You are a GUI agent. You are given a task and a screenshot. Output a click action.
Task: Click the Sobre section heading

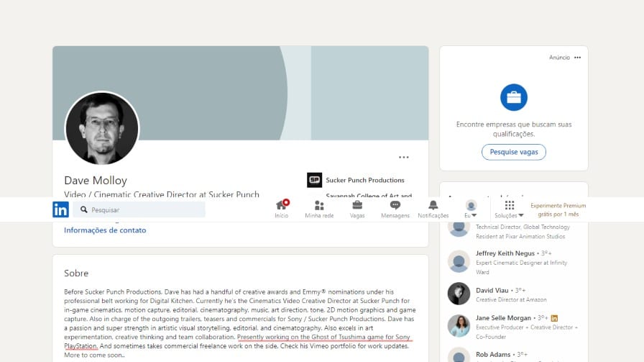point(76,273)
